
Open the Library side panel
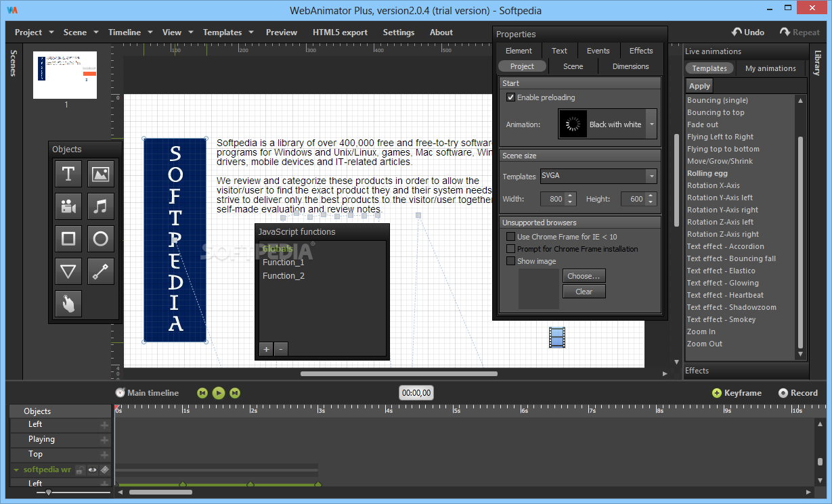[818, 63]
